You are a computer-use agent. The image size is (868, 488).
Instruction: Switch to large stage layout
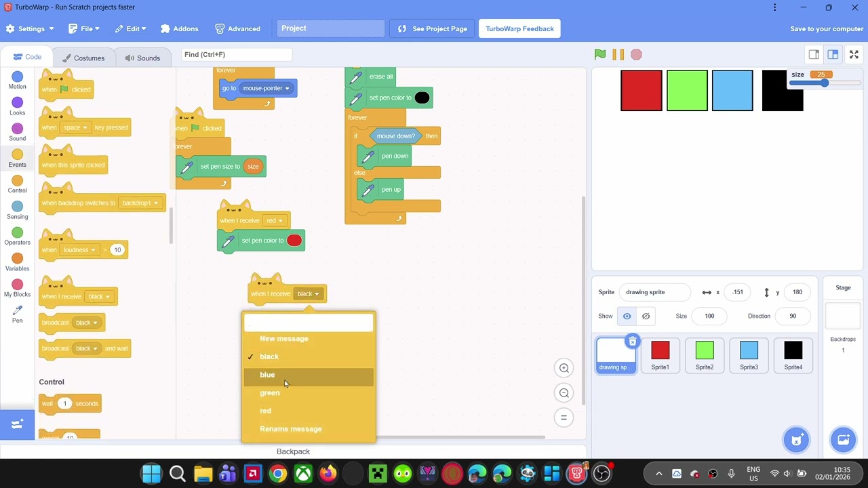(x=833, y=54)
